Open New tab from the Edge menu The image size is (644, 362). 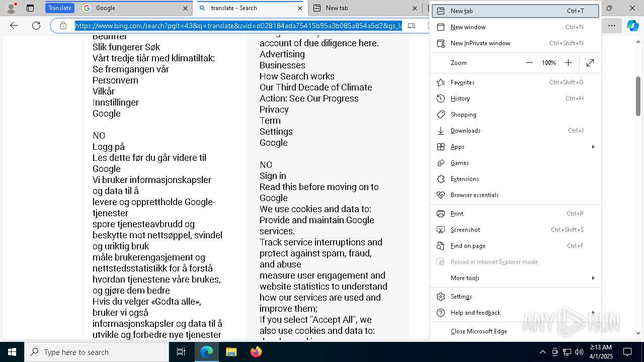[516, 11]
